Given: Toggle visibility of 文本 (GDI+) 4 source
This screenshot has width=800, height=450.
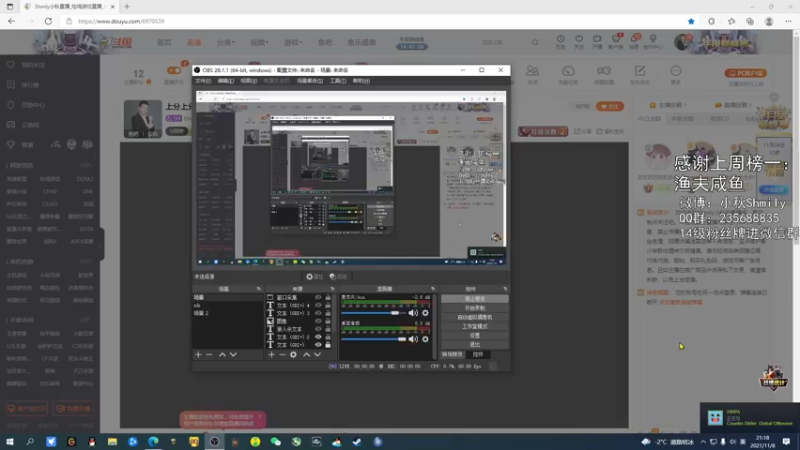Looking at the screenshot, I should coord(318,305).
